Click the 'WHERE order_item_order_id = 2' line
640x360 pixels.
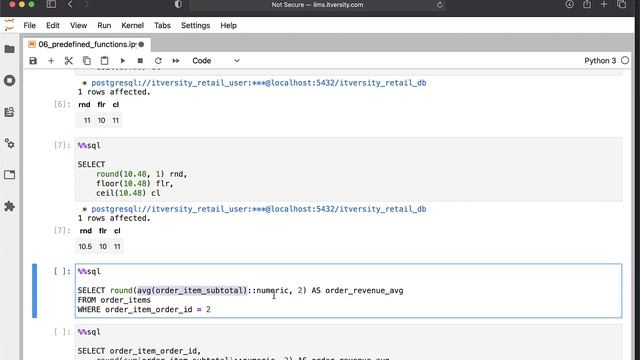point(144,309)
